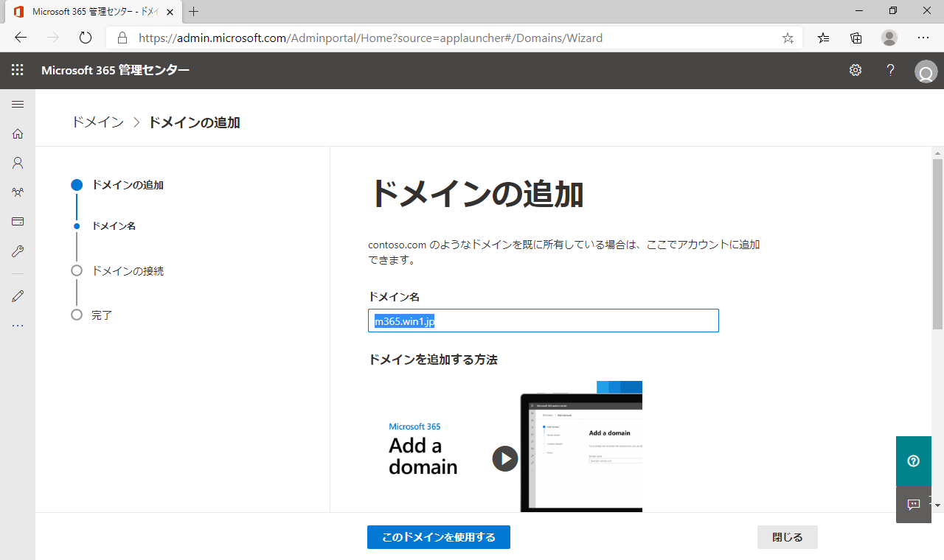Select the 完了 wizard step
This screenshot has height=560, width=944.
pyautogui.click(x=102, y=315)
